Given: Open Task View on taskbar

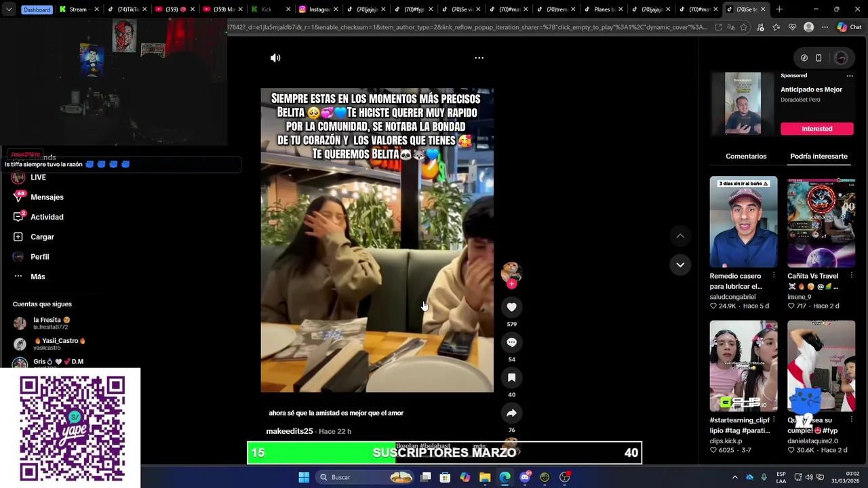Looking at the screenshot, I should [x=425, y=477].
